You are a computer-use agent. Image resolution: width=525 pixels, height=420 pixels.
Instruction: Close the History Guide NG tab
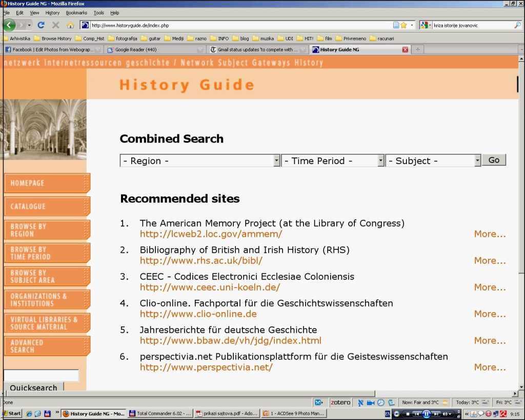point(405,50)
